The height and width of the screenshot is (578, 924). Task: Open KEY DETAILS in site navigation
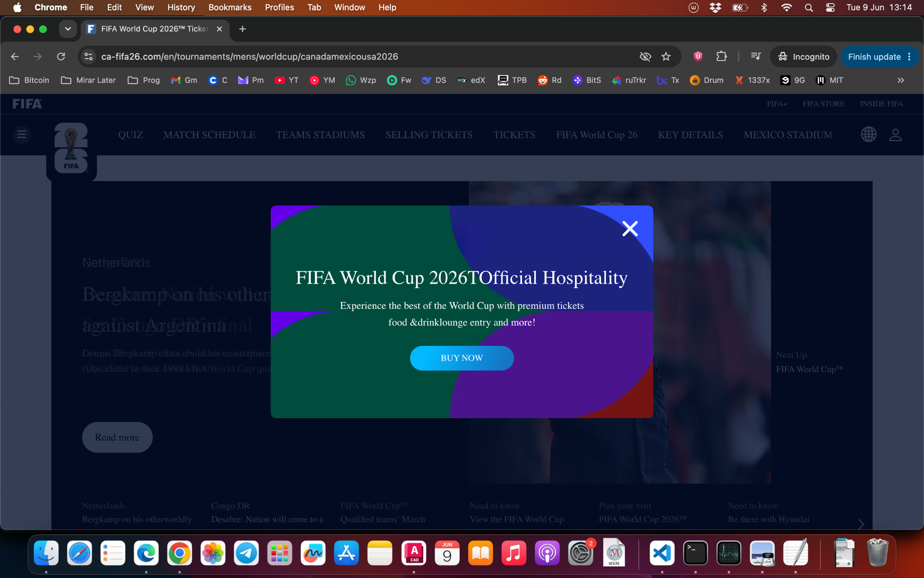690,135
